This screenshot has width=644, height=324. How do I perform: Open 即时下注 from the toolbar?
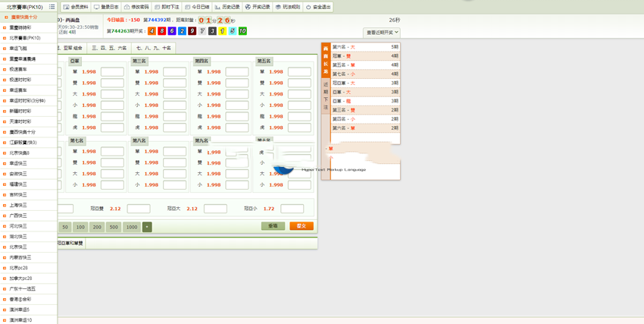tap(167, 7)
